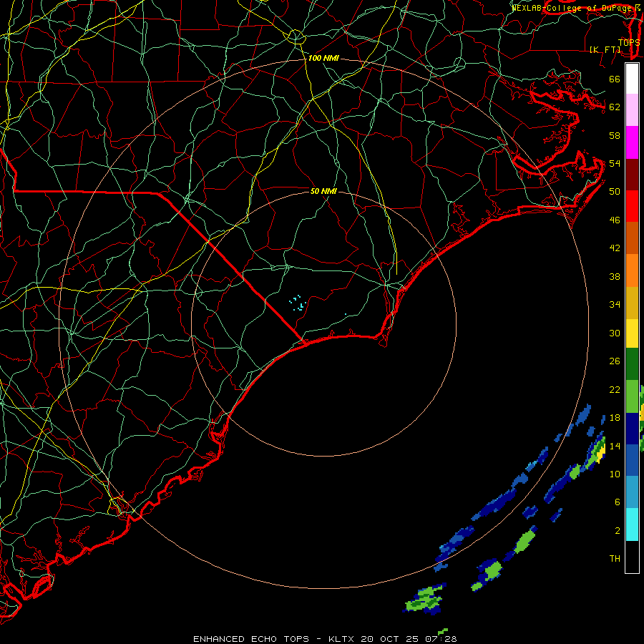Click the 'TOPS' legend title
Image resolution: width=644 pixels, height=644 pixels.
click(x=629, y=42)
